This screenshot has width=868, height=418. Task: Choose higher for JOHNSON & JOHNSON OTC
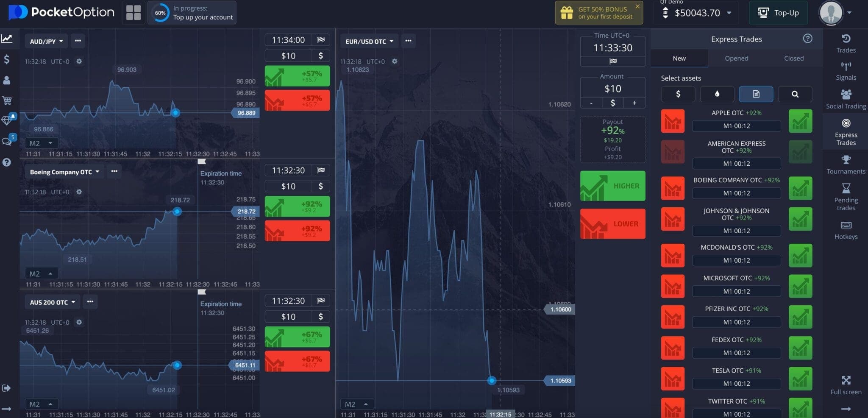point(800,219)
